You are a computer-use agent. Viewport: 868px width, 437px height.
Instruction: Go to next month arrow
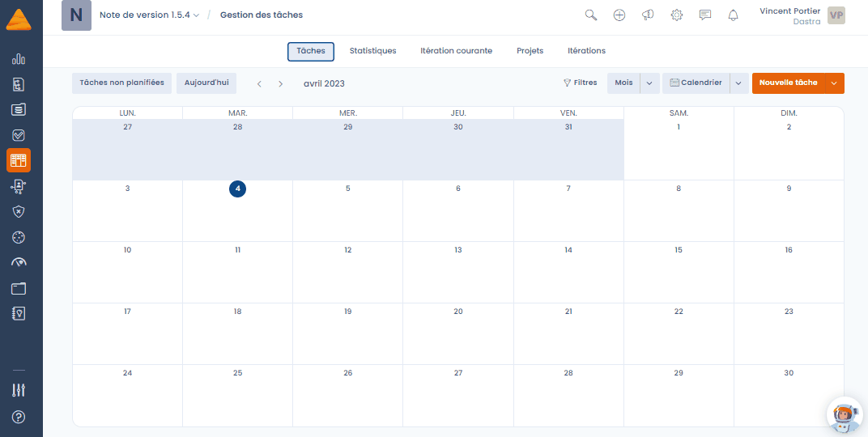tap(281, 83)
